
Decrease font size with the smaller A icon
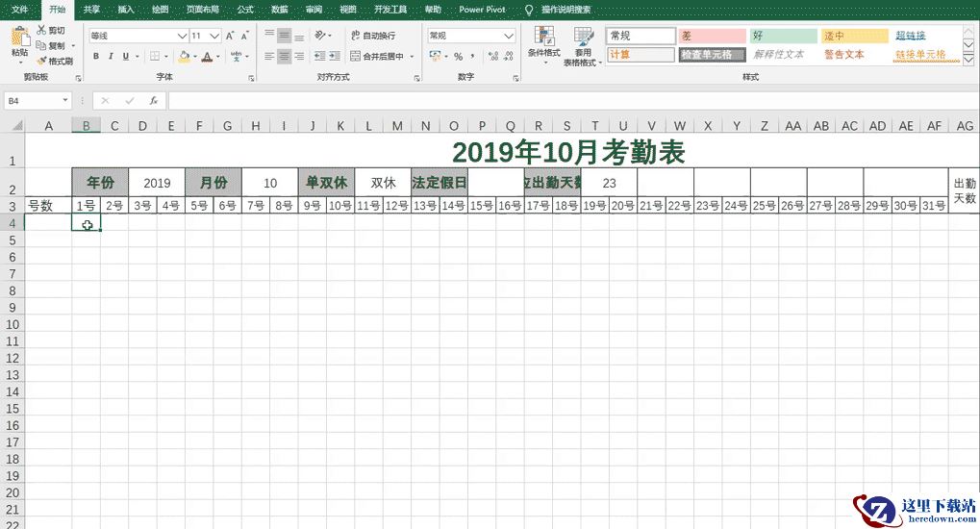coord(244,36)
